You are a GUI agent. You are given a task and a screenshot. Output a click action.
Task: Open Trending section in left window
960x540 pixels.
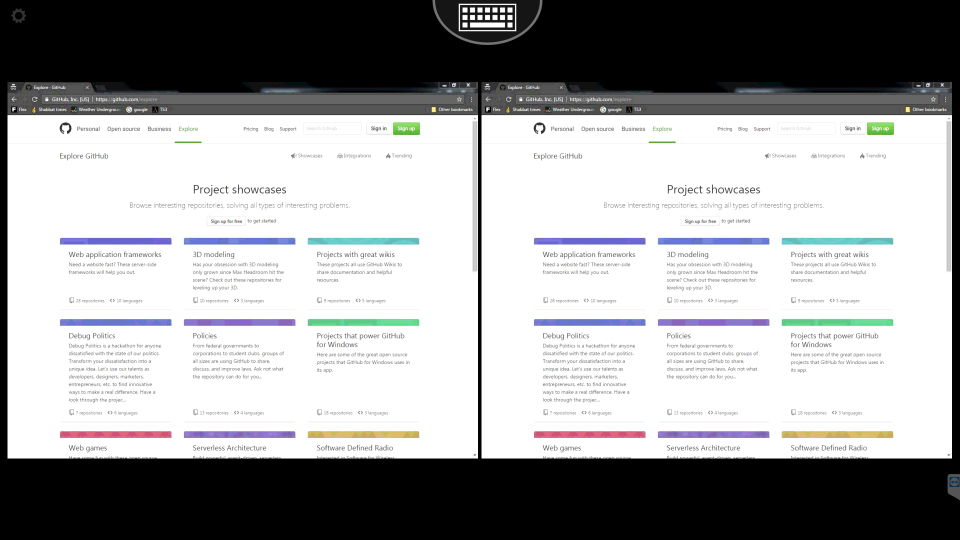coord(399,156)
